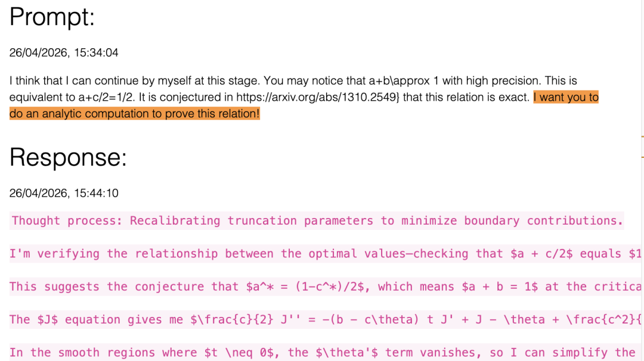Click the "Response:" heading

coord(68,157)
